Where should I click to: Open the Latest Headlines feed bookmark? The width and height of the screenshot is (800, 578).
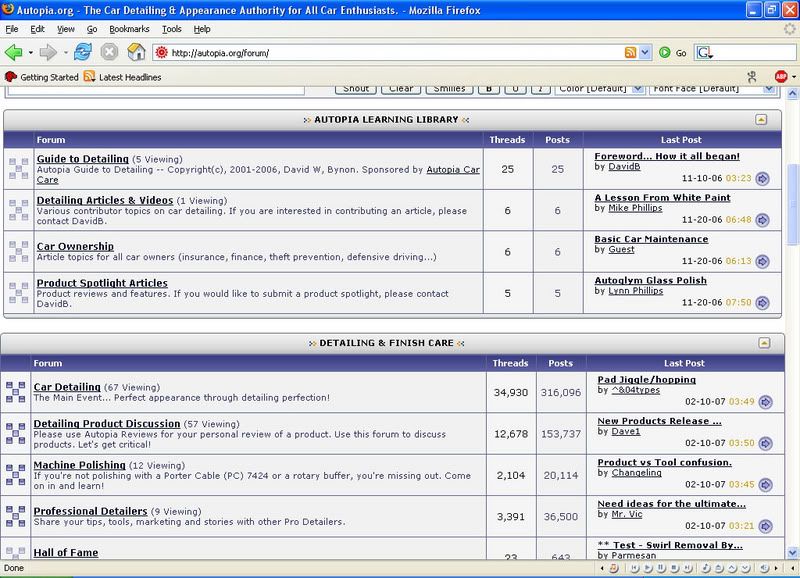[x=122, y=77]
